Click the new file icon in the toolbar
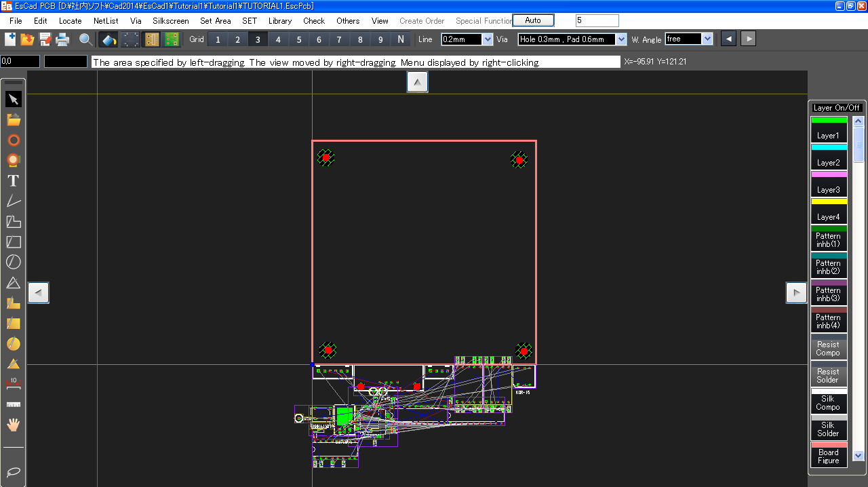 point(10,39)
